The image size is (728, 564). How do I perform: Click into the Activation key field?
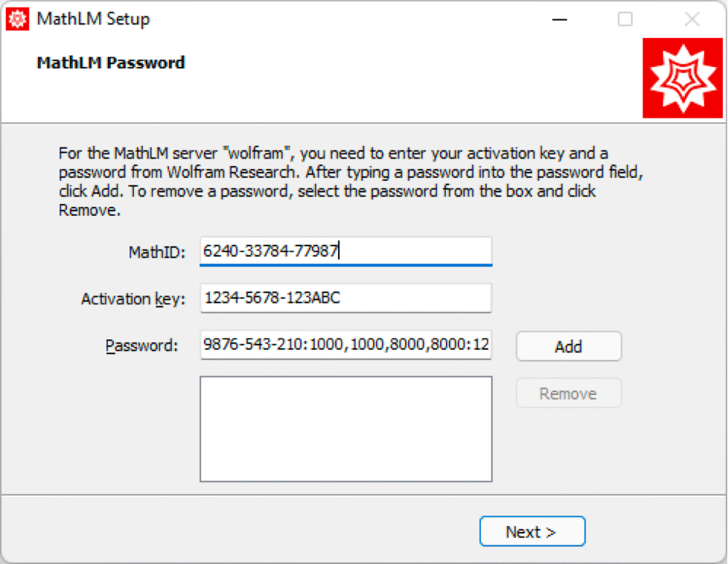345,298
